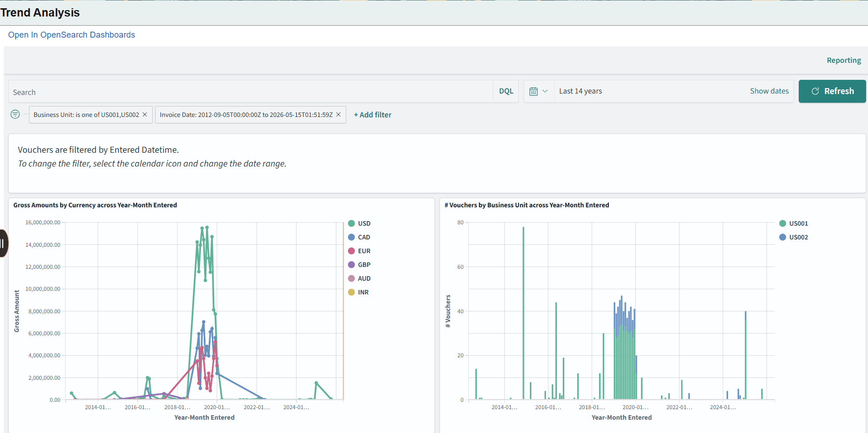This screenshot has width=868, height=433.
Task: Toggle INR legend entry
Action: 358,292
